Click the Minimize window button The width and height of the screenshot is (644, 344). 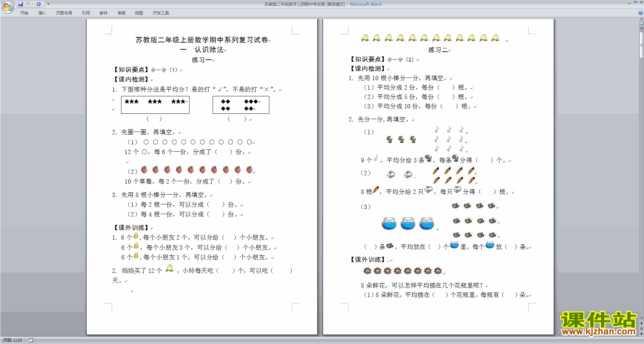(629, 3)
